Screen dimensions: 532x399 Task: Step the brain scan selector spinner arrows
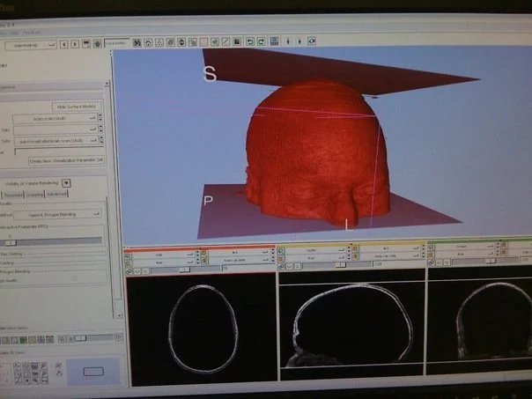pyautogui.click(x=100, y=117)
